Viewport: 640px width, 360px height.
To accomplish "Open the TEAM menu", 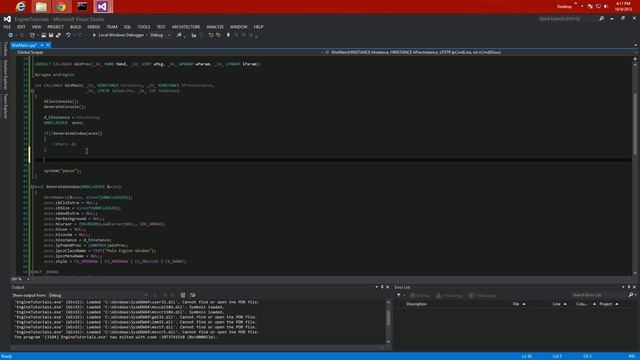I will click(112, 27).
